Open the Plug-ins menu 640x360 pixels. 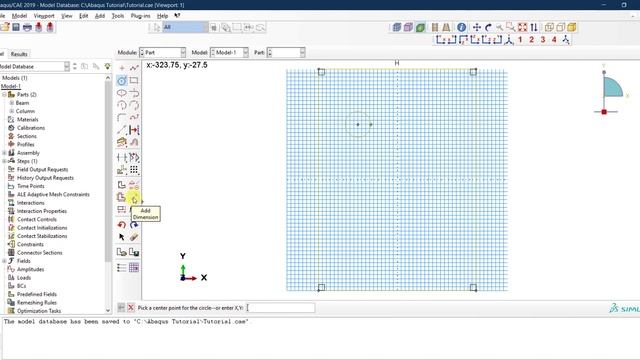click(140, 16)
